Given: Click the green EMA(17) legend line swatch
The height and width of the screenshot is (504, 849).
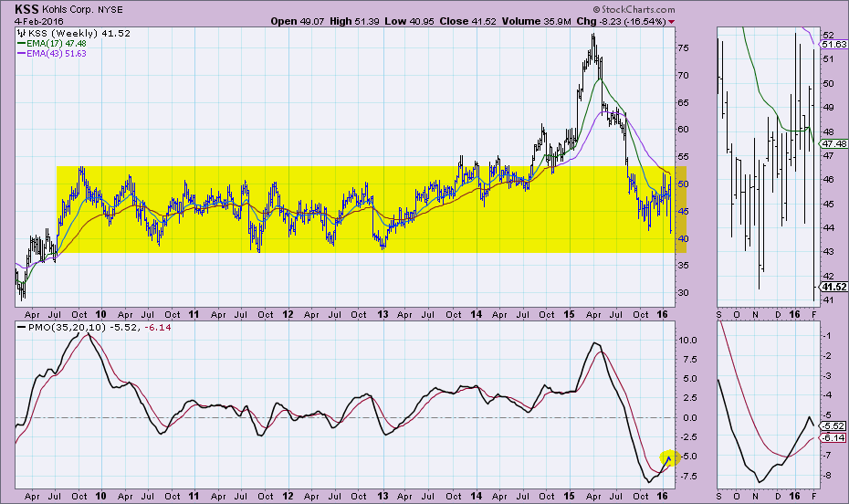Looking at the screenshot, I should pos(22,43).
